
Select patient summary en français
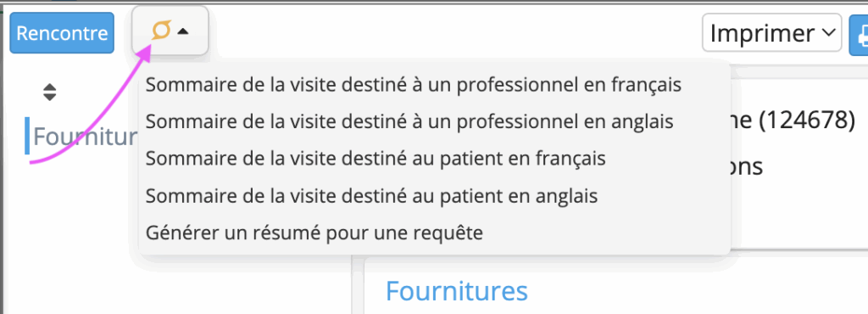coord(376,159)
